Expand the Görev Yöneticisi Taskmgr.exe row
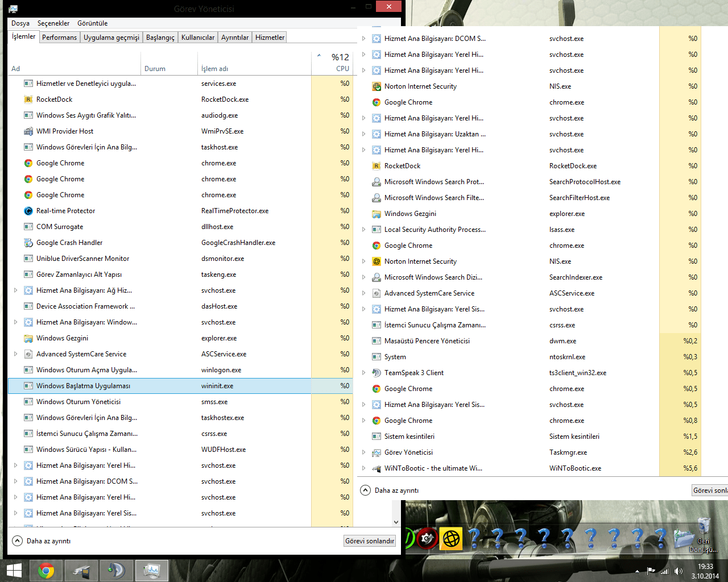728x582 pixels. coord(364,452)
